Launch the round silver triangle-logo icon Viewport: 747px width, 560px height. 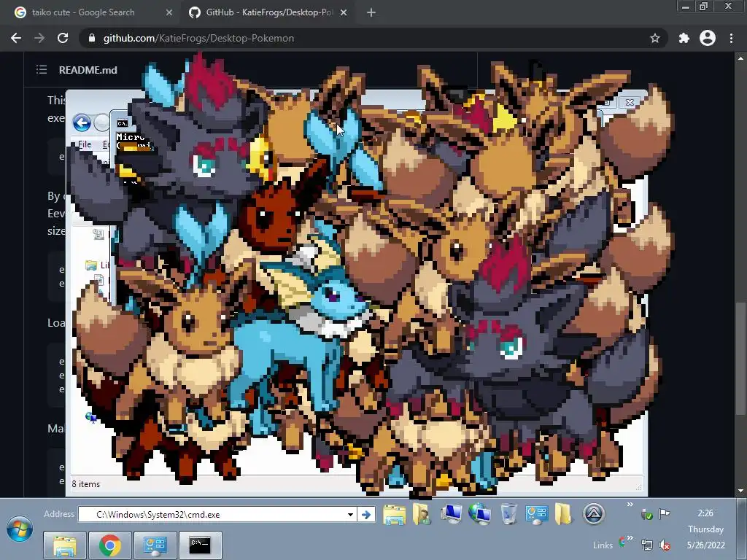(x=594, y=514)
